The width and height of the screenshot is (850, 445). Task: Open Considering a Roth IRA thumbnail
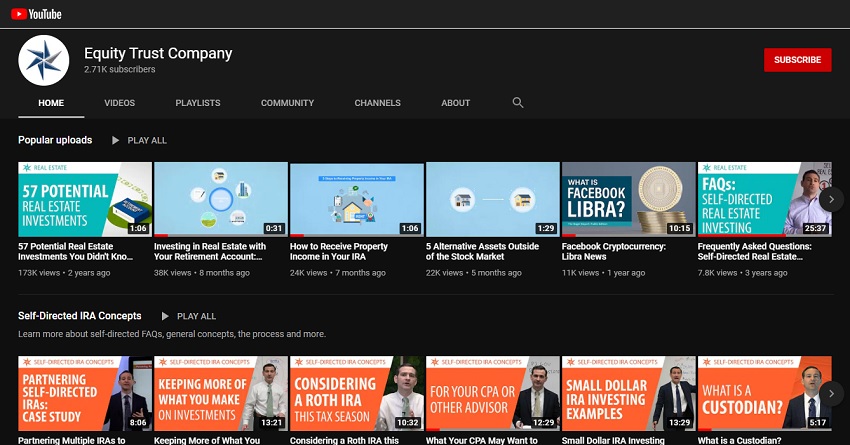pos(357,393)
